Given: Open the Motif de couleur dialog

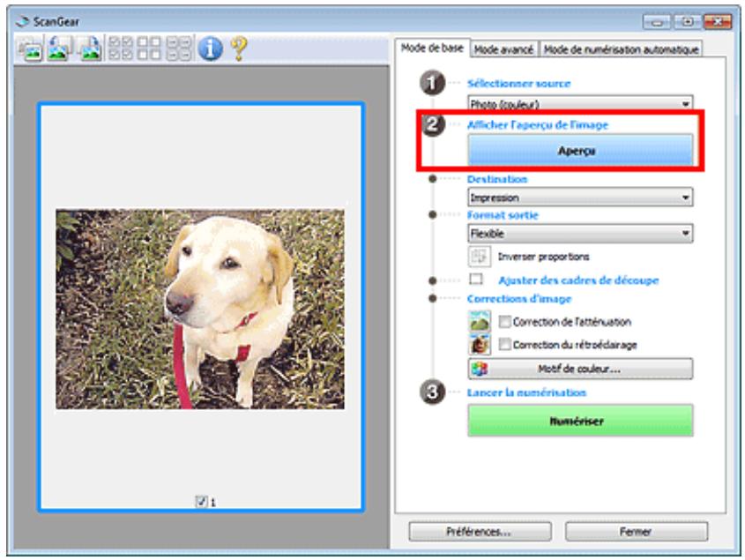Looking at the screenshot, I should pos(579,369).
